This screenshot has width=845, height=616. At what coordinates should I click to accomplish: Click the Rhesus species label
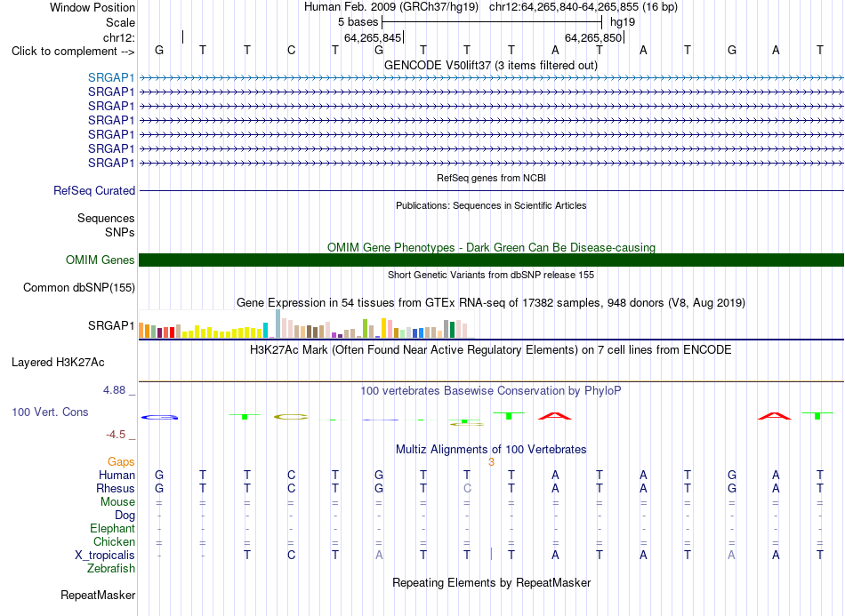click(x=116, y=488)
